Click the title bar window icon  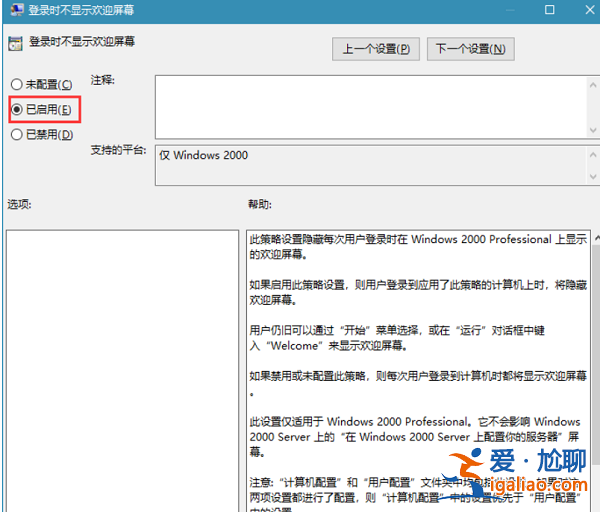(x=17, y=9)
